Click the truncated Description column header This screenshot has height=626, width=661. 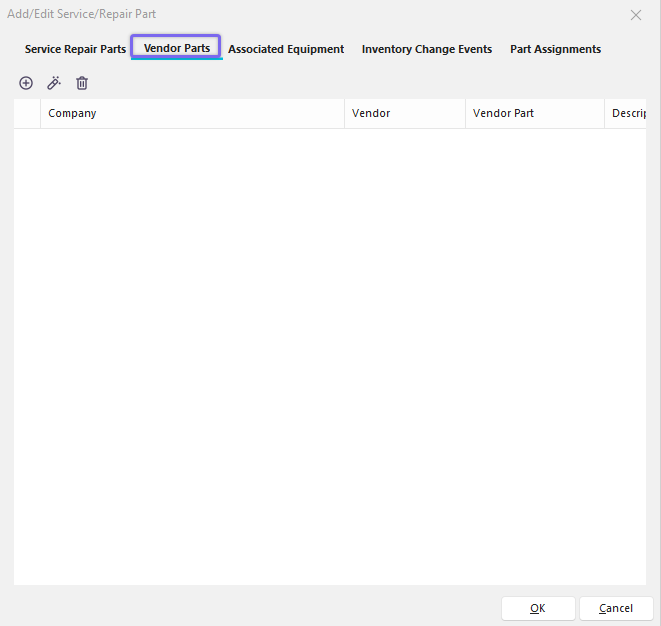tap(628, 114)
